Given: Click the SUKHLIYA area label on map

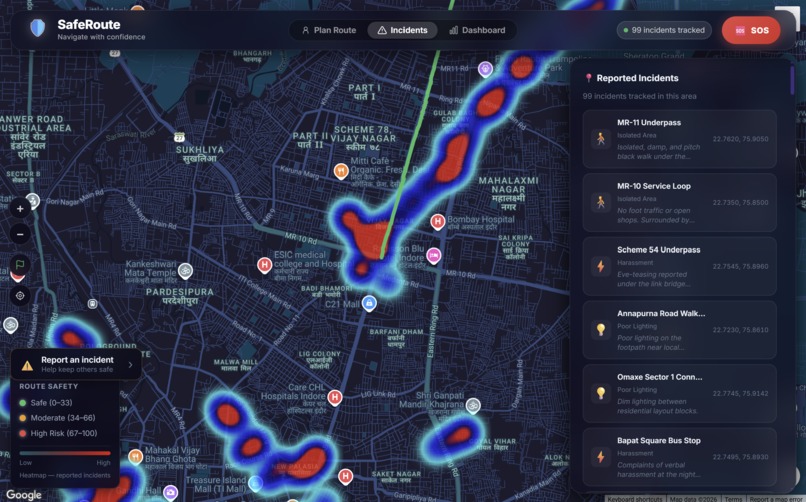Looking at the screenshot, I should click(x=200, y=154).
